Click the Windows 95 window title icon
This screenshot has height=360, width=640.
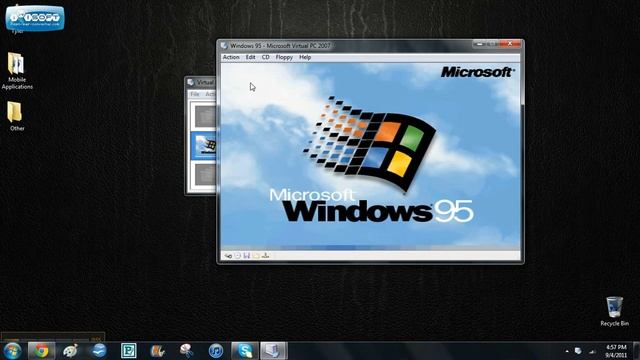coord(224,46)
